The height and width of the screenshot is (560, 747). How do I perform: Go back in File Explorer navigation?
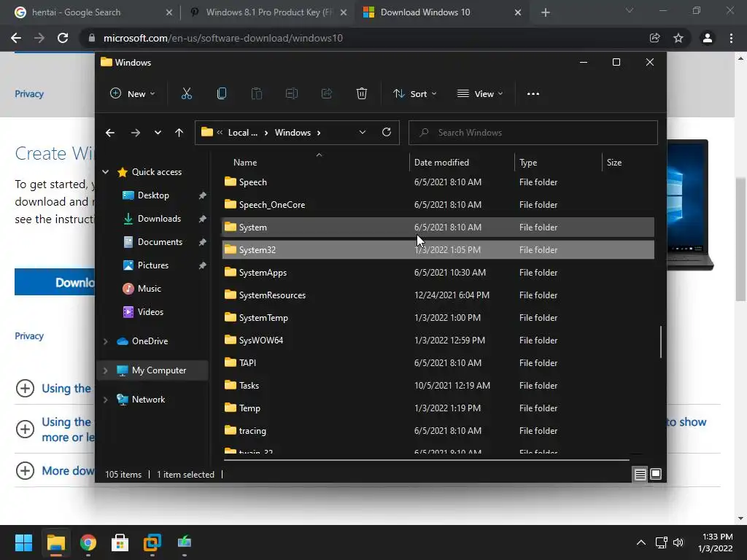(x=110, y=133)
